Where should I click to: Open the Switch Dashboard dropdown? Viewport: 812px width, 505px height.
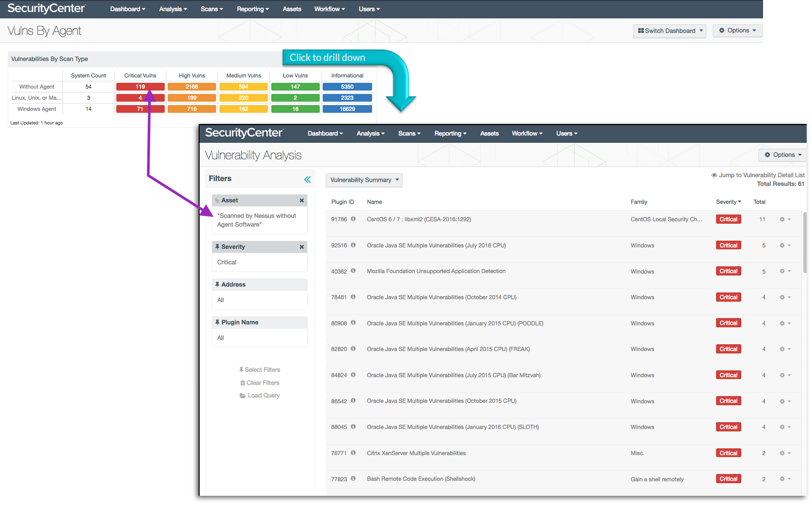(x=670, y=31)
